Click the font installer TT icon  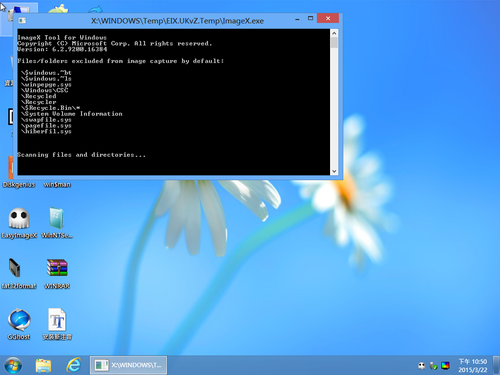pyautogui.click(x=57, y=324)
